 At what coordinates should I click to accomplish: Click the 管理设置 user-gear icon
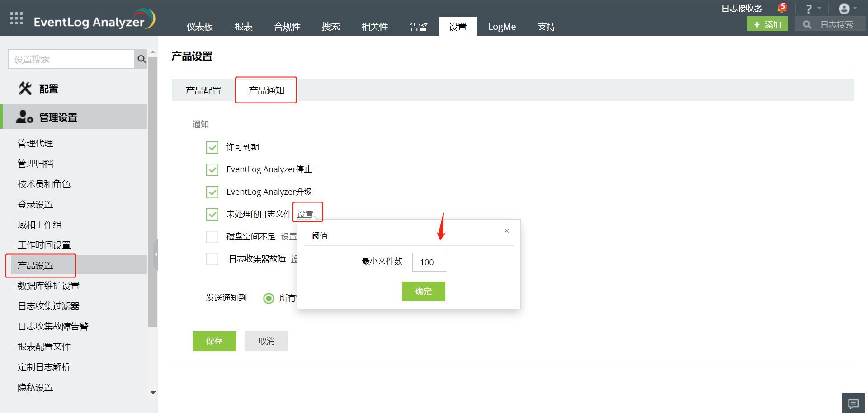point(24,117)
